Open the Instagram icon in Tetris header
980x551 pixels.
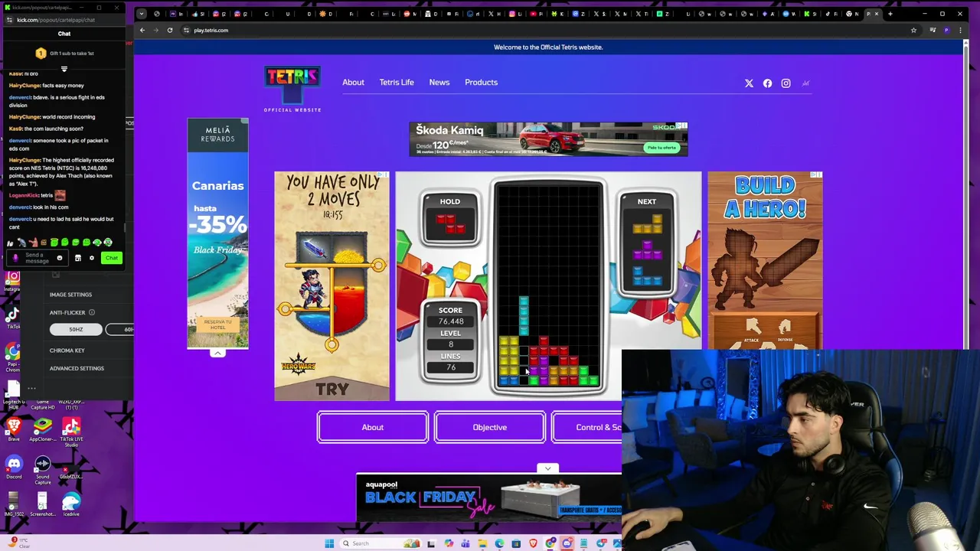click(786, 83)
